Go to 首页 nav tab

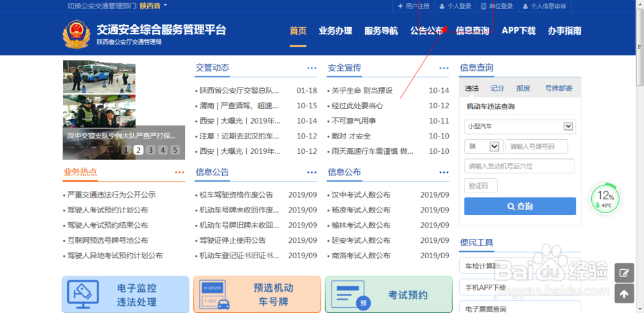(x=298, y=31)
